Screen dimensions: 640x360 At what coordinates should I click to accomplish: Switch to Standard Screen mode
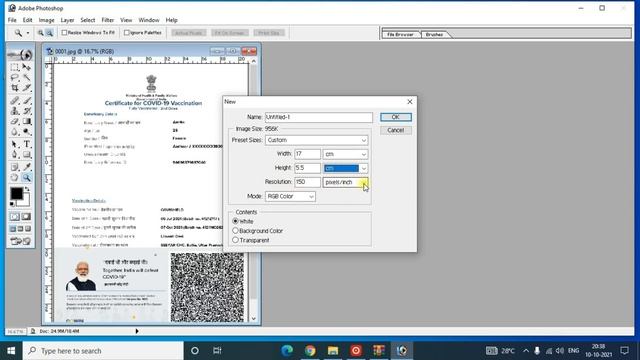13,229
